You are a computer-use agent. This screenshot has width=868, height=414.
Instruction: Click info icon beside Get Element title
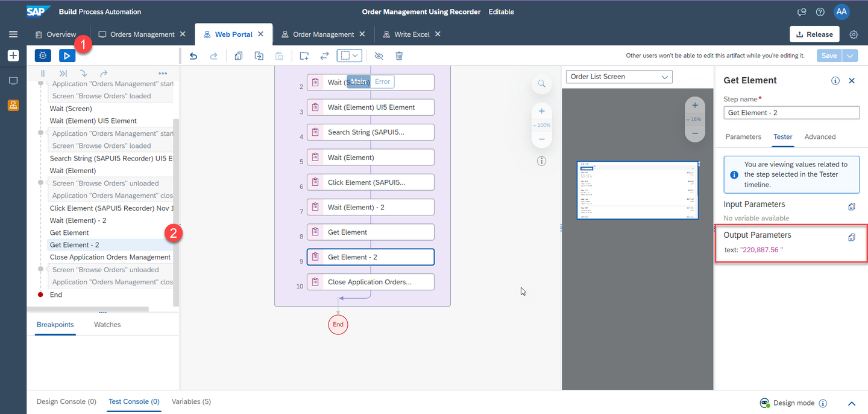click(x=835, y=80)
